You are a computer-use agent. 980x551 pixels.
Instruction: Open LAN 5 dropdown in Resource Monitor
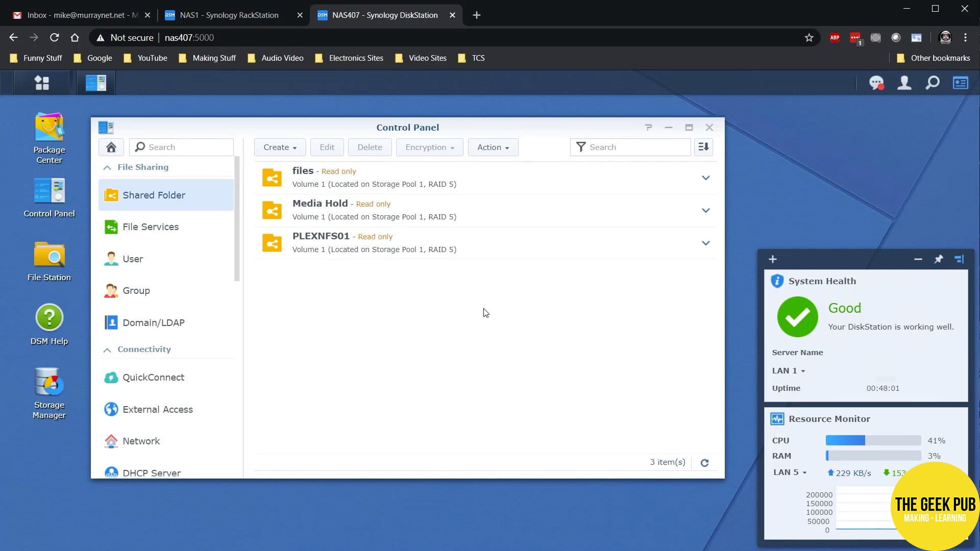click(x=790, y=472)
